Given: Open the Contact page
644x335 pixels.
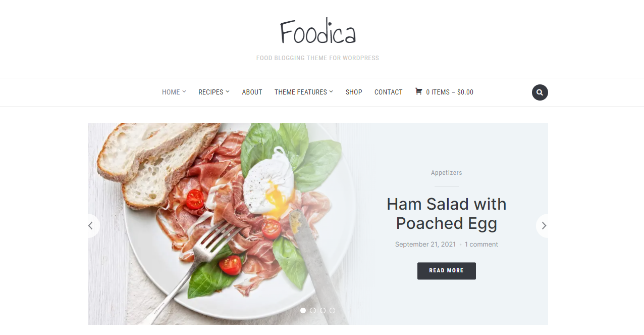Looking at the screenshot, I should click(x=389, y=92).
